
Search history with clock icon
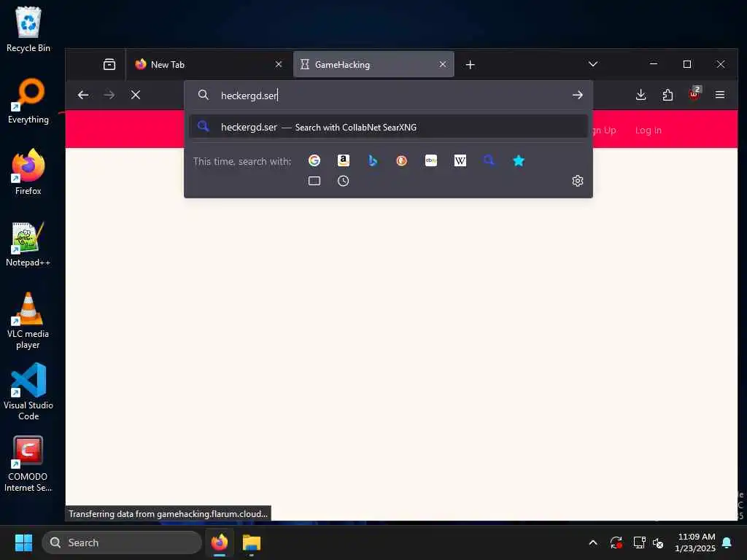coord(344,181)
